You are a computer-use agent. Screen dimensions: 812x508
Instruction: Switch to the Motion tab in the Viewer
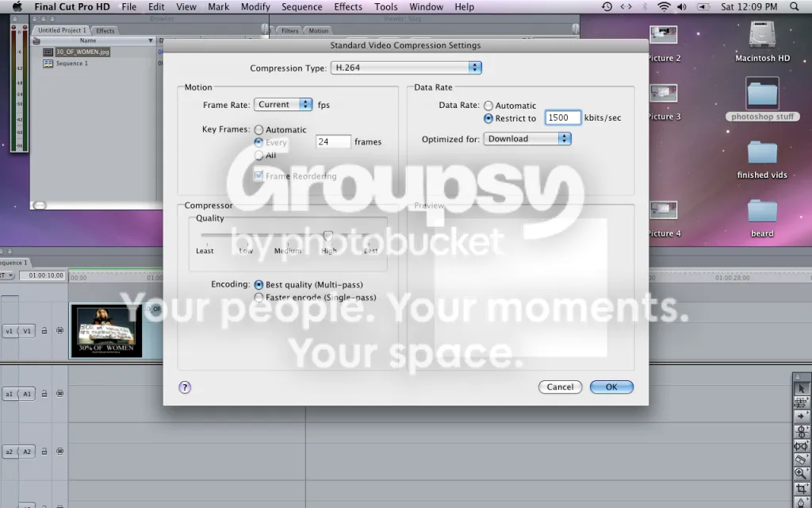point(319,31)
